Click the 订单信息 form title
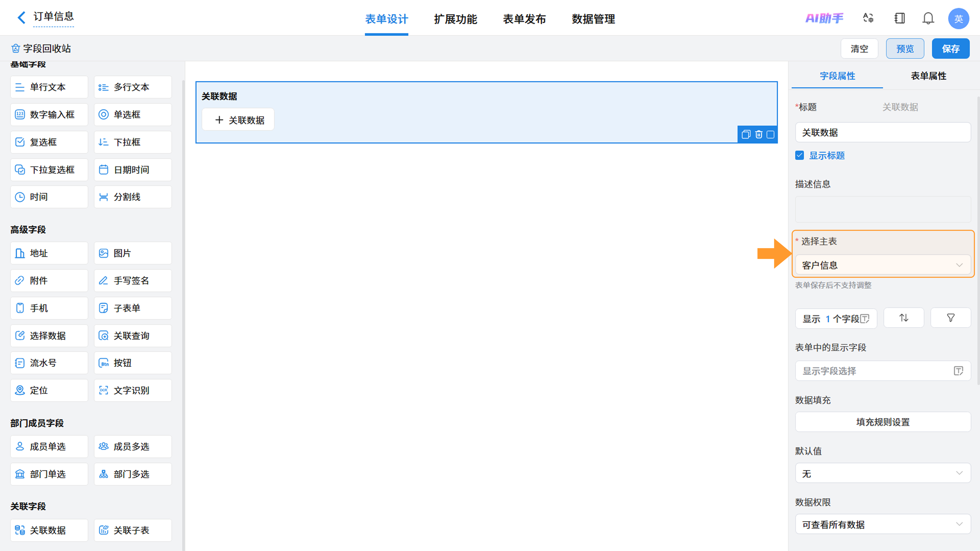The height and width of the screenshot is (551, 980). [53, 16]
